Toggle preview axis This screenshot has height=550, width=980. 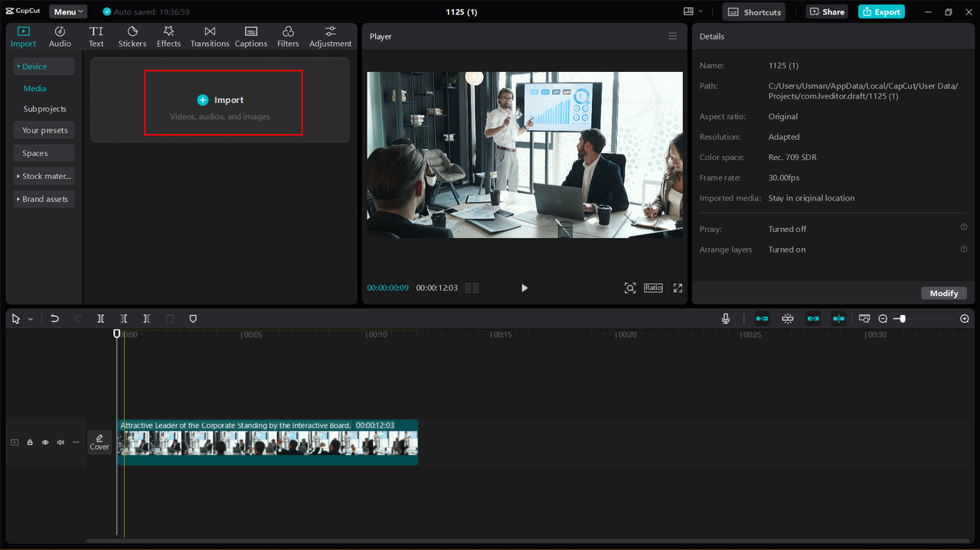pyautogui.click(x=838, y=318)
